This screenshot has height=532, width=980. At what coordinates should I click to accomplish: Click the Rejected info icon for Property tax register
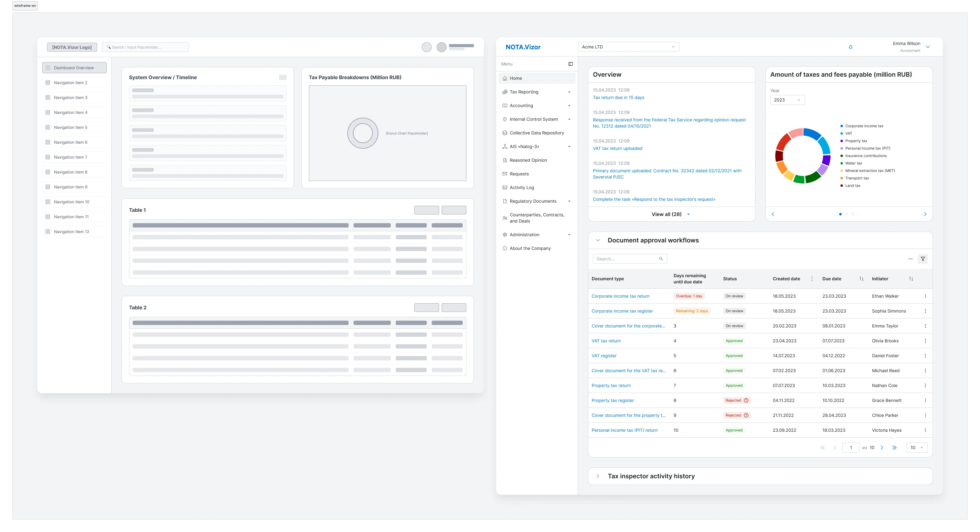click(x=746, y=400)
